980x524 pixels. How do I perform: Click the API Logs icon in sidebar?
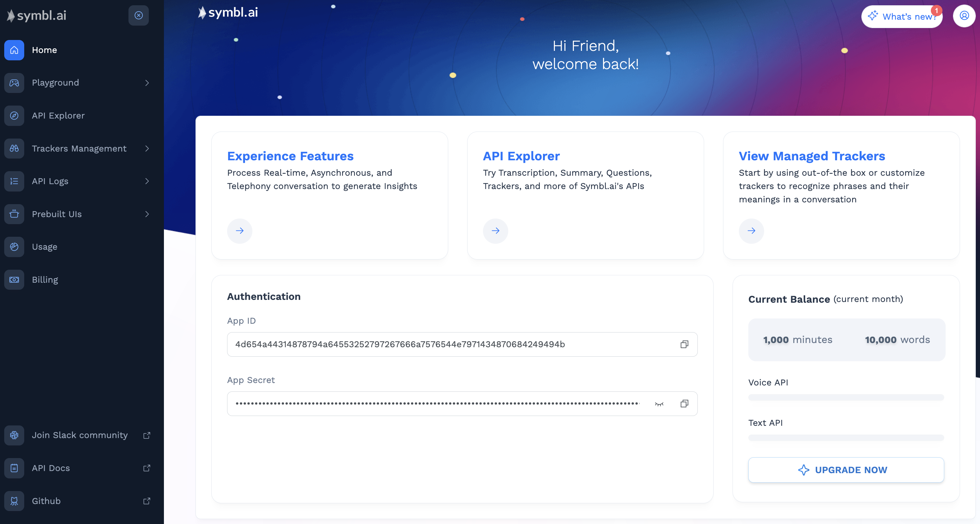coord(14,181)
